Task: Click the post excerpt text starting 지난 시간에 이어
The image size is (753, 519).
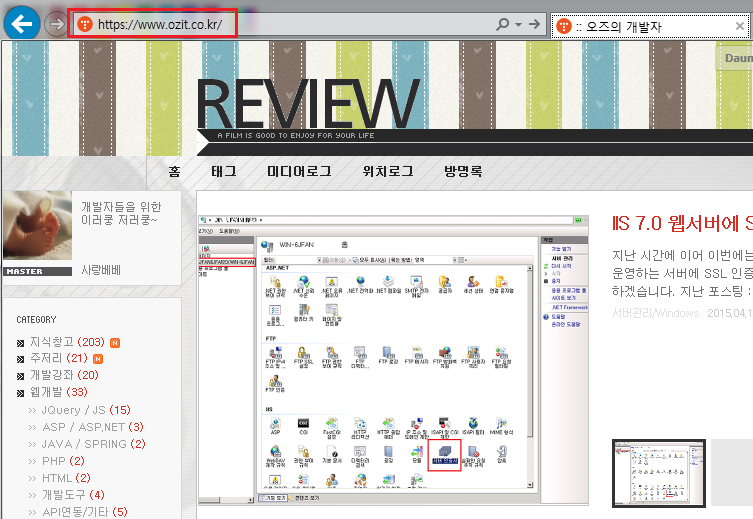Action: coord(682,273)
